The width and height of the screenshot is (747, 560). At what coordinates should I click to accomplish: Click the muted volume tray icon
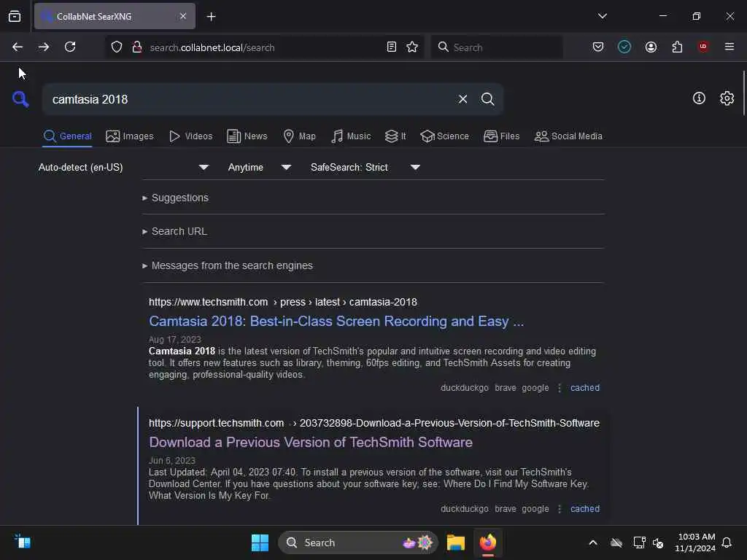coord(659,542)
